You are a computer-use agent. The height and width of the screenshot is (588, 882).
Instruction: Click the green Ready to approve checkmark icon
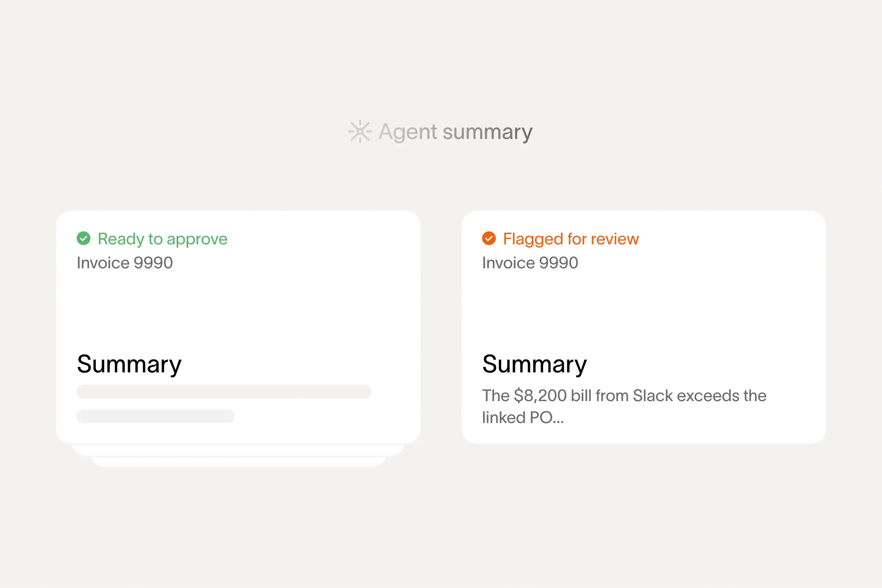tap(84, 239)
